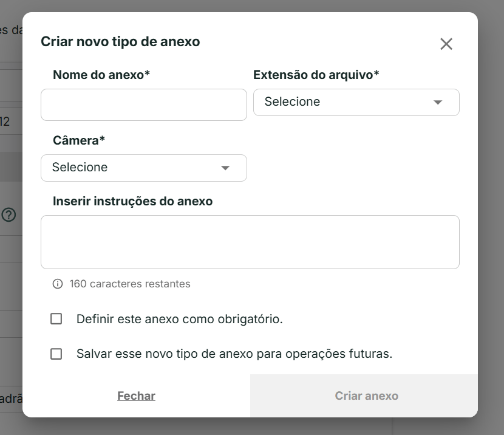Click the 'Inserir instruções do anexo' label
This screenshot has width=504, height=435.
coord(133,201)
